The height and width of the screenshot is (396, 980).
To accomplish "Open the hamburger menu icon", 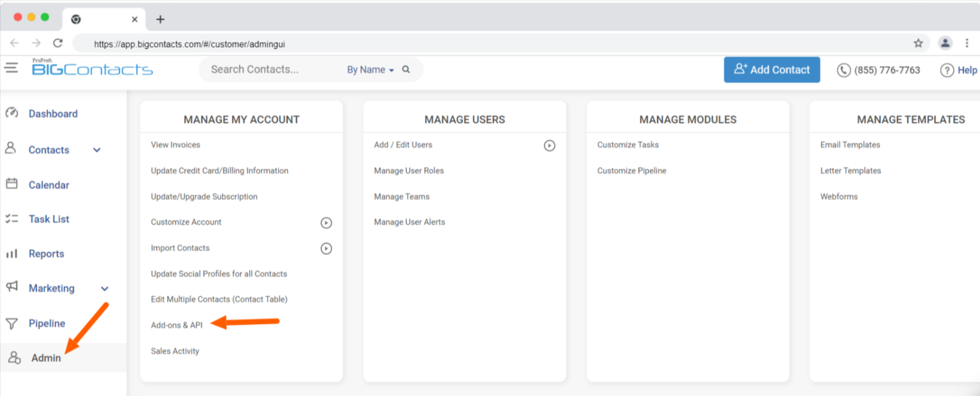I will tap(11, 68).
